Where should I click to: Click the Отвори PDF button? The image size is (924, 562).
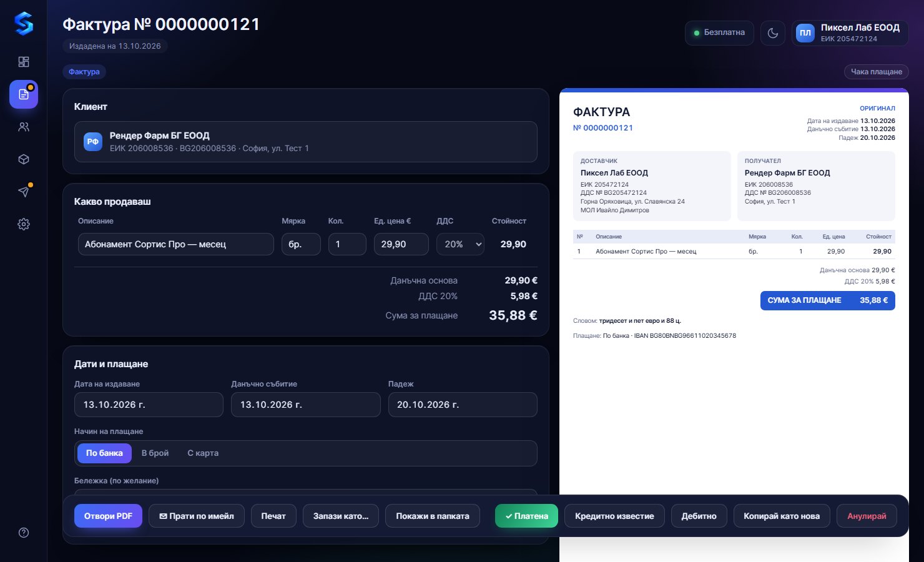(x=108, y=516)
